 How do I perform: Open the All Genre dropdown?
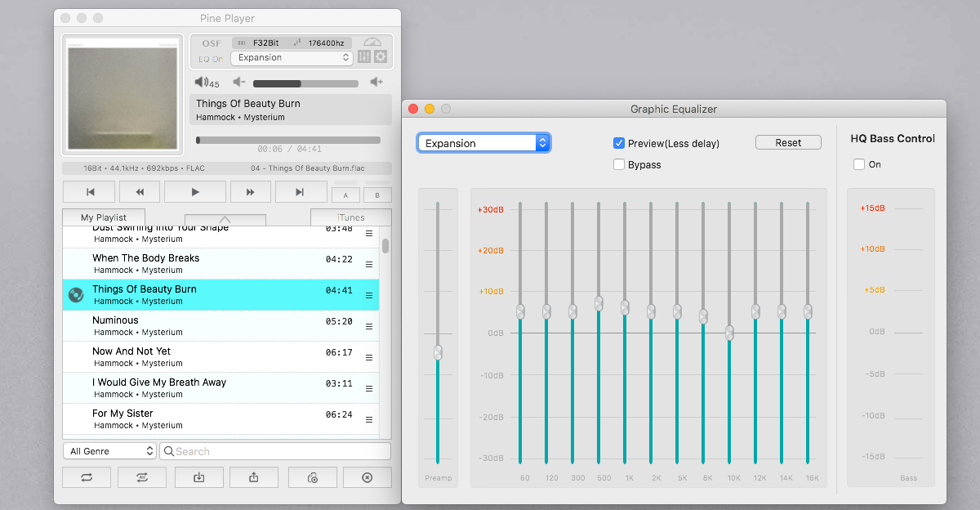pyautogui.click(x=109, y=451)
